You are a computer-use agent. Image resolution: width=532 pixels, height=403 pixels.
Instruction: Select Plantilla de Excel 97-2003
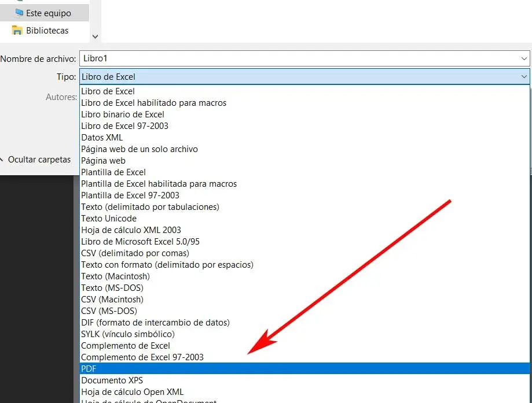(x=304, y=195)
